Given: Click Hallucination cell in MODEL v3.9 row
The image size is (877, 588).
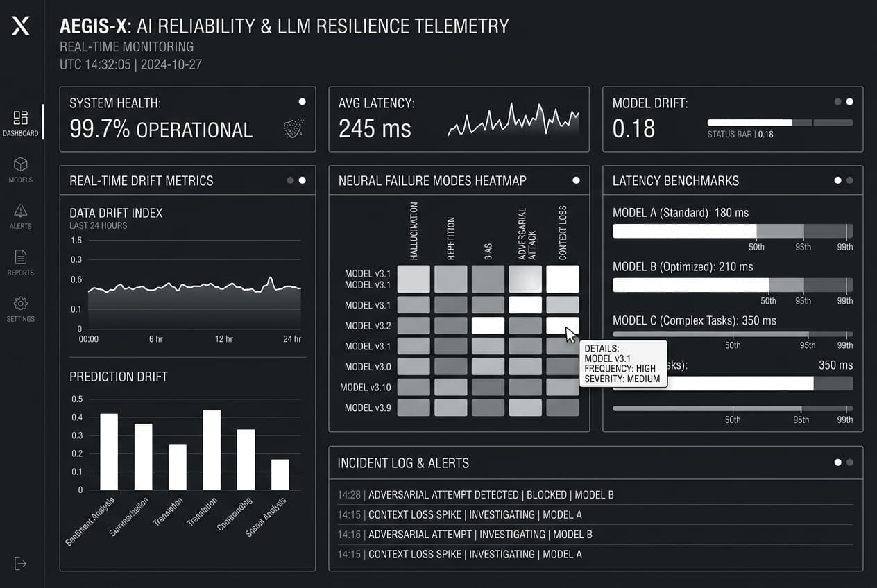Looking at the screenshot, I should [414, 408].
